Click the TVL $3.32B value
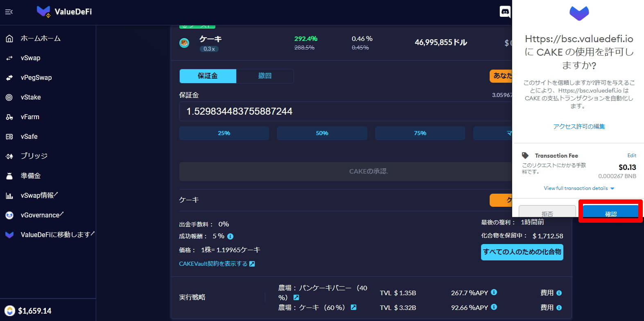The image size is (644, 321). [398, 307]
